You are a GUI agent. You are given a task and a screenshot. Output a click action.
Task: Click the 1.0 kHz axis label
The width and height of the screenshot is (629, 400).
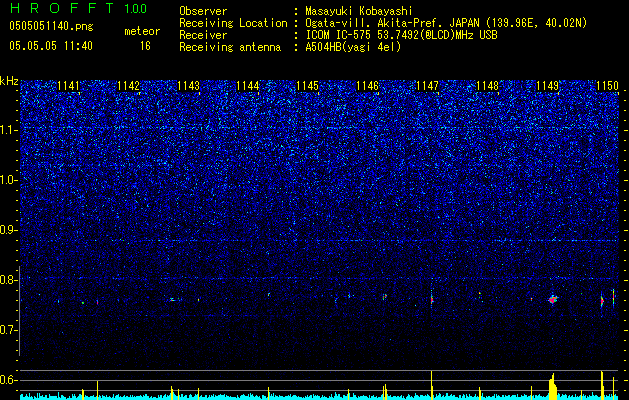(8, 180)
